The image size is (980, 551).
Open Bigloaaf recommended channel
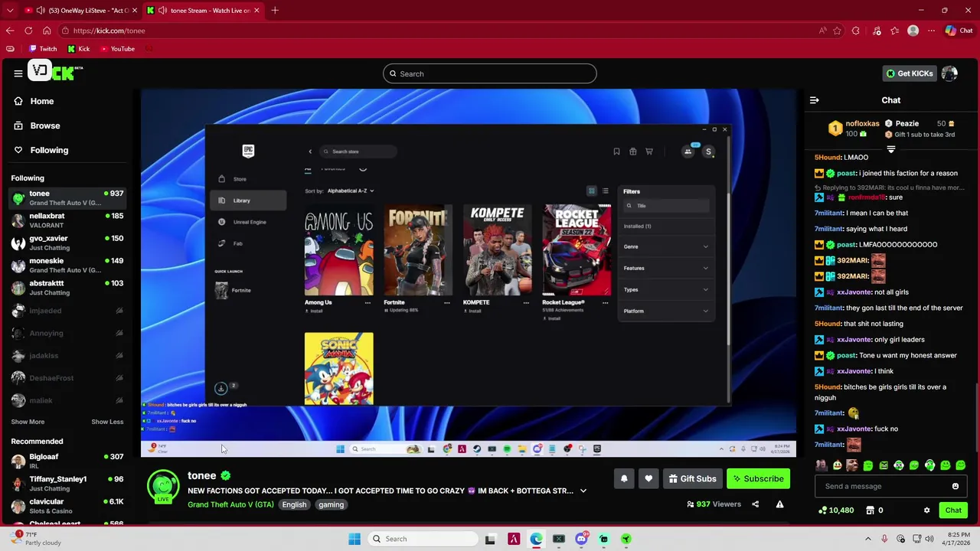click(x=67, y=461)
